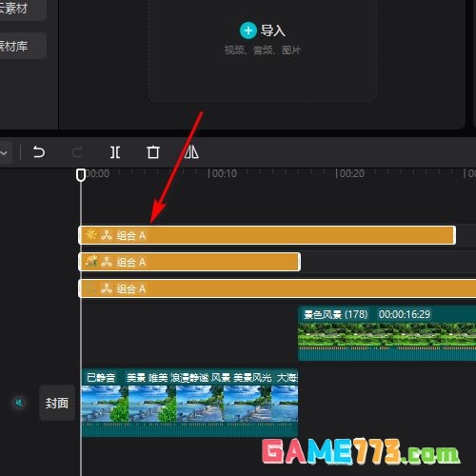Open the 素材库 material library tab
The width and height of the screenshot is (476, 476).
(23, 46)
